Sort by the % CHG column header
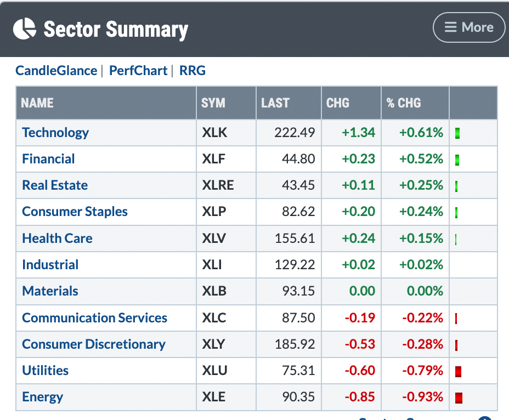This screenshot has width=509, height=420. pos(404,103)
